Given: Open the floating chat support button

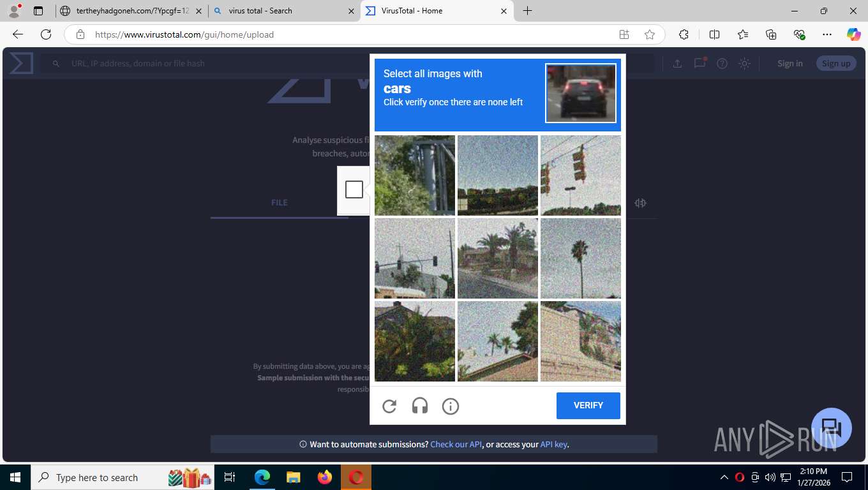Looking at the screenshot, I should pyautogui.click(x=832, y=428).
